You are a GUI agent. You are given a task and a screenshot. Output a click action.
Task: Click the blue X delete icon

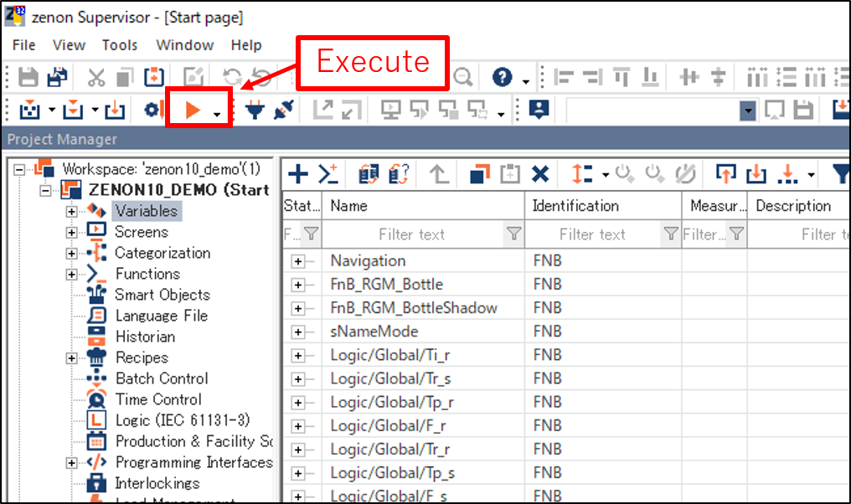(x=540, y=174)
